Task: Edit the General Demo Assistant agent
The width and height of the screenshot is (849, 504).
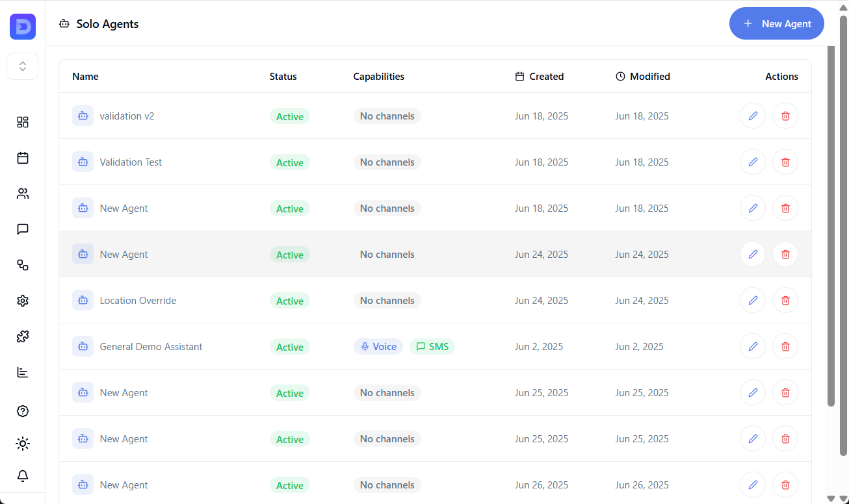Action: pos(753,347)
